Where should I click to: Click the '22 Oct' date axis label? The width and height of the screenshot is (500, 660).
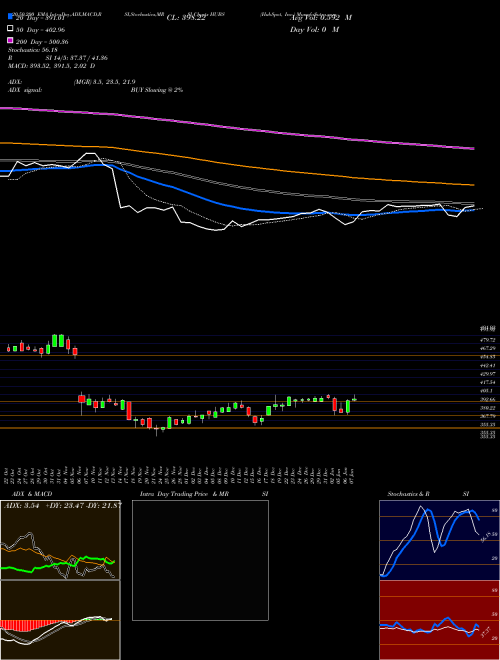click(x=8, y=476)
